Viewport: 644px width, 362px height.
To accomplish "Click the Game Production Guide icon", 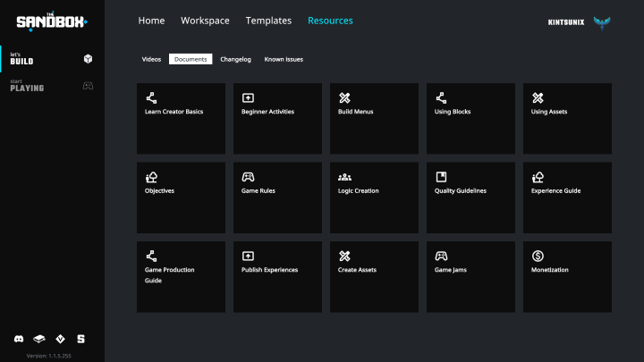I will 151,257.
